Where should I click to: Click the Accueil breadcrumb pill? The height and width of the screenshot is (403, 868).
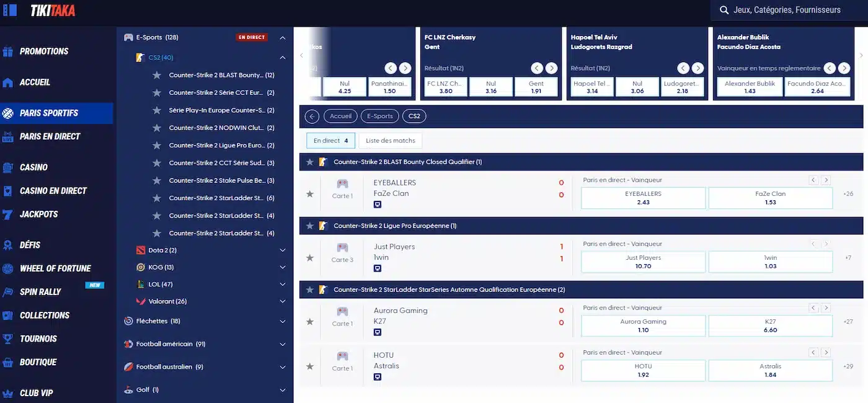(341, 116)
